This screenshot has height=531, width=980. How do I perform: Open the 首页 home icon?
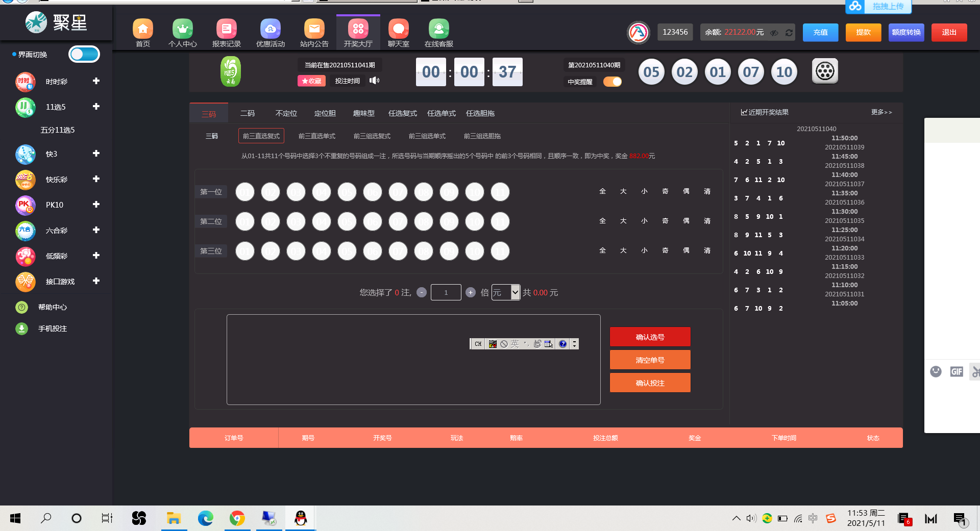coord(143,30)
